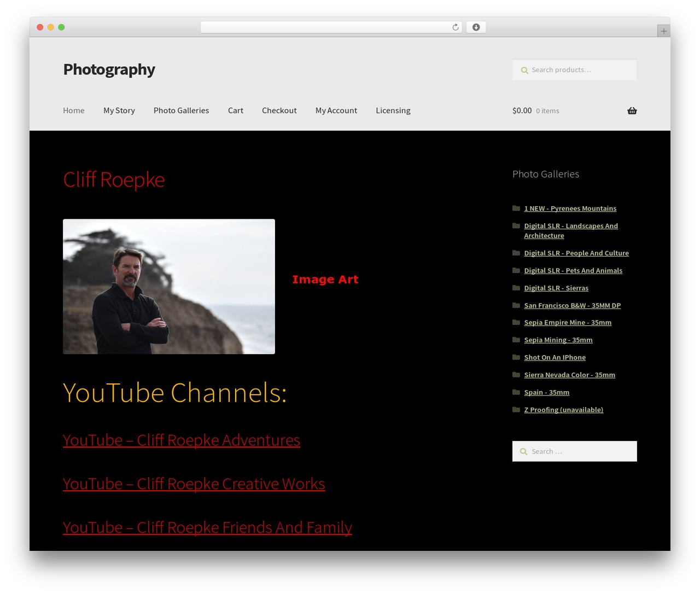This screenshot has width=700, height=593.
Task: Open YouTube – Cliff Roepke Friends And Family link
Action: tap(207, 527)
